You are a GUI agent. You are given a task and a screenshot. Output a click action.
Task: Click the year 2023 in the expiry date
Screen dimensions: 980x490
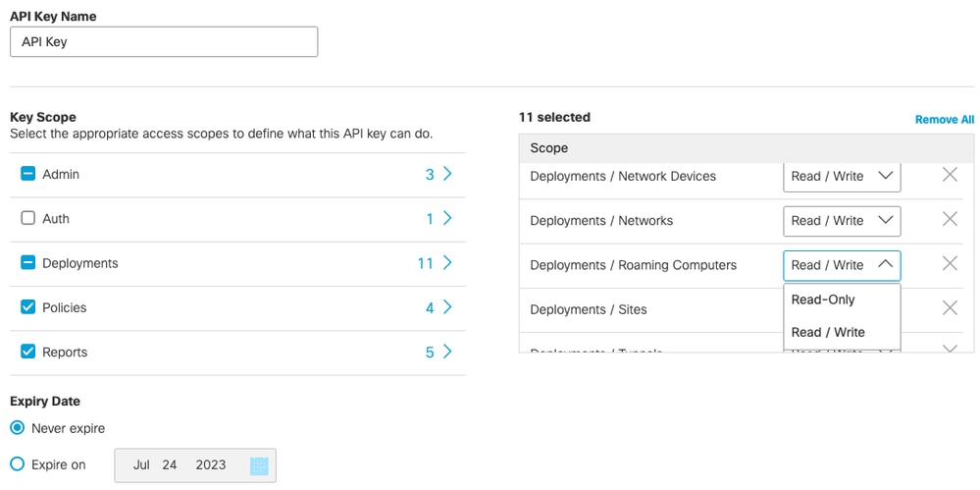211,465
